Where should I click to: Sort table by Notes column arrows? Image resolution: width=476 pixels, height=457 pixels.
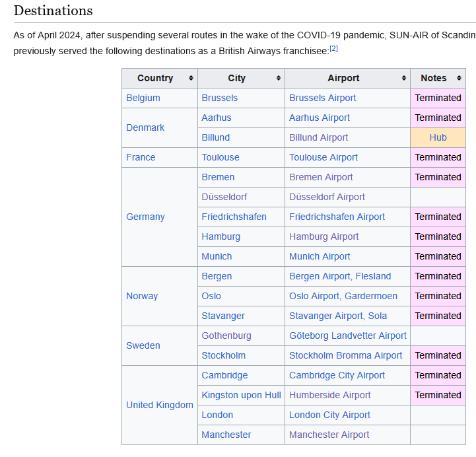[x=459, y=78]
